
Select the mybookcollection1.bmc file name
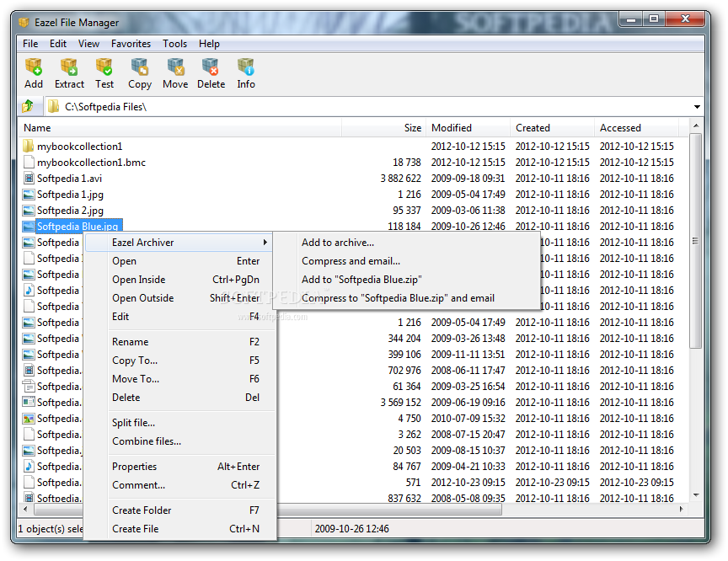pos(92,163)
